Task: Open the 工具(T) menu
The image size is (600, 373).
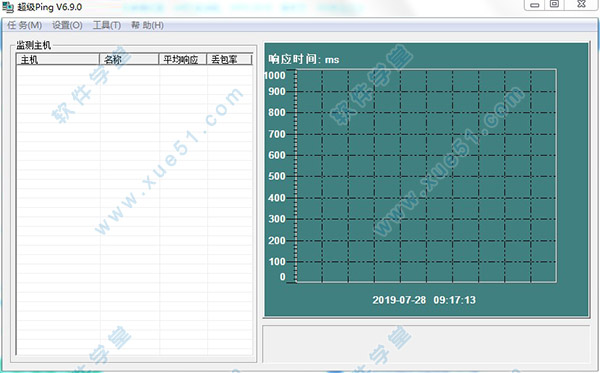Action: (x=107, y=25)
